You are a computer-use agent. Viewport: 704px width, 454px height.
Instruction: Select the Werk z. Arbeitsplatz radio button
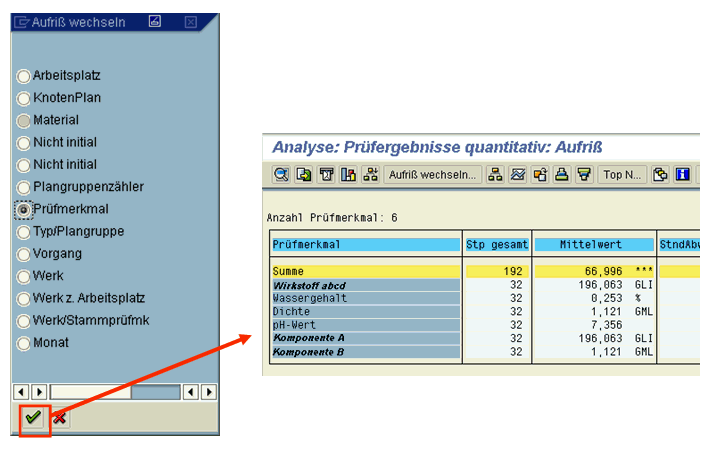(x=23, y=299)
